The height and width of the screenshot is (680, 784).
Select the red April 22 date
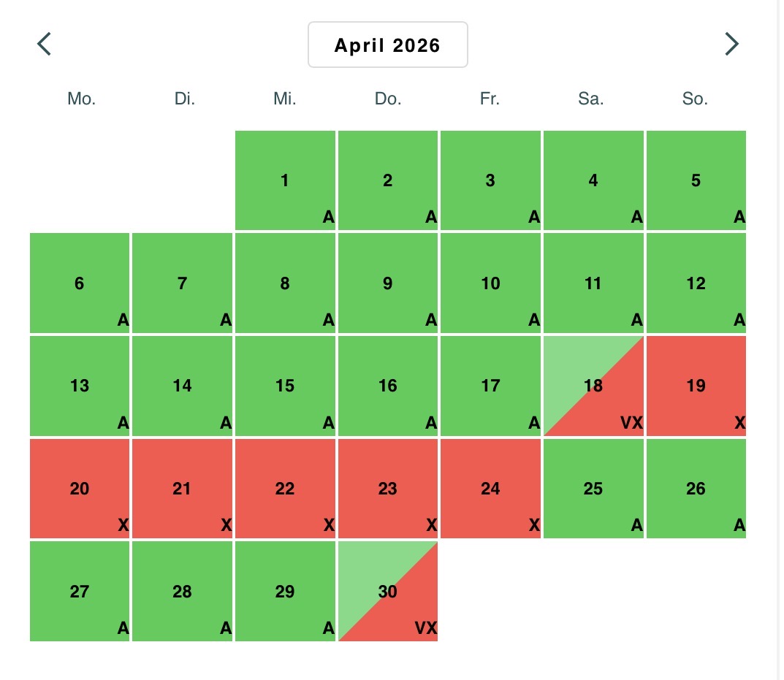tap(285, 488)
